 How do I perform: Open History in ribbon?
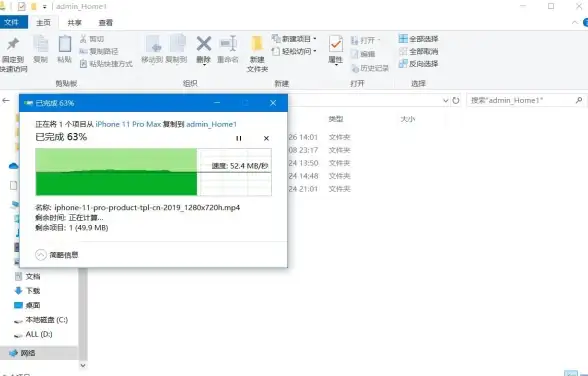click(x=370, y=68)
